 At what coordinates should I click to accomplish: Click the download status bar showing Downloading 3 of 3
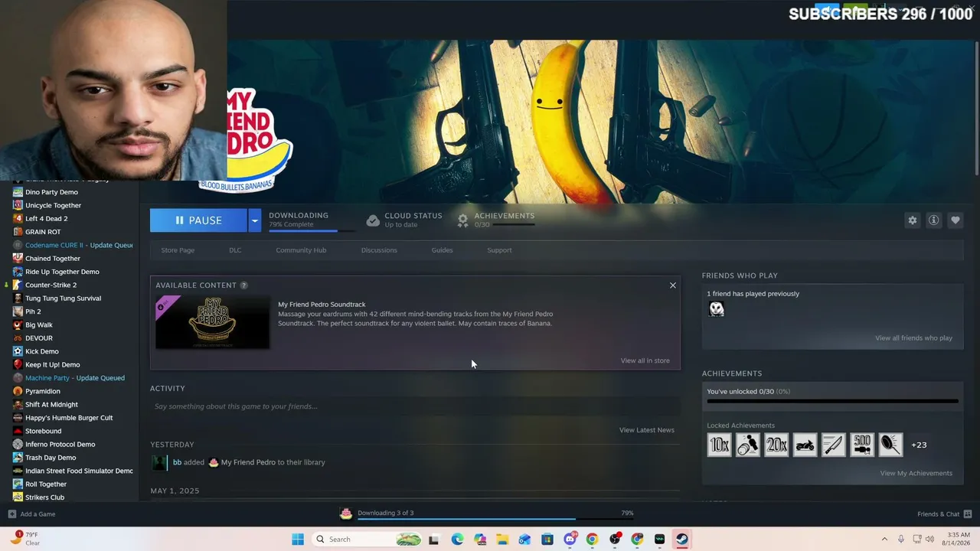point(488,514)
